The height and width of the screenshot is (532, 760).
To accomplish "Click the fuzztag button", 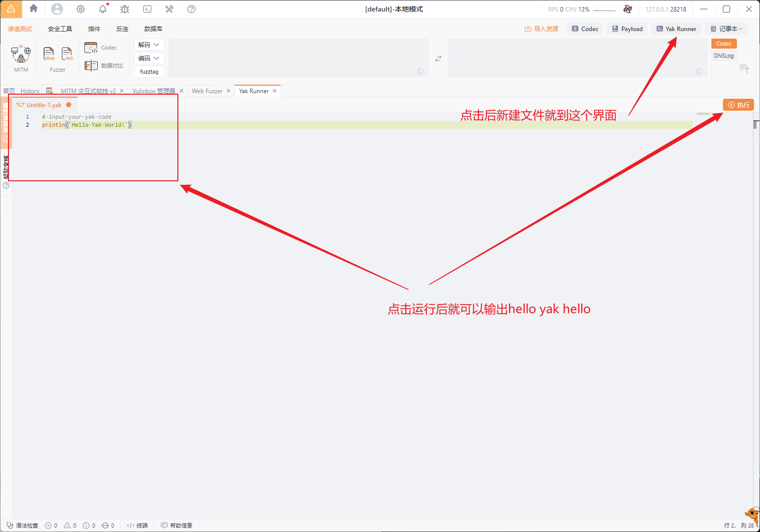I will [149, 72].
